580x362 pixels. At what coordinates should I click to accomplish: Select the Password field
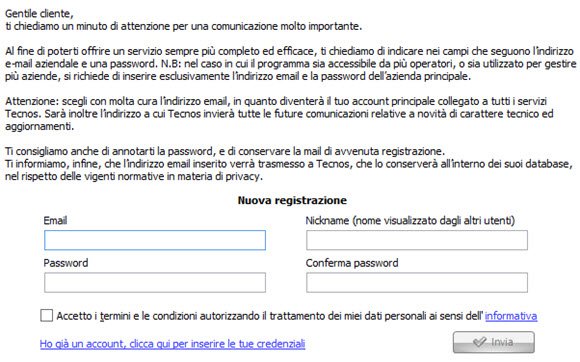pos(155,283)
